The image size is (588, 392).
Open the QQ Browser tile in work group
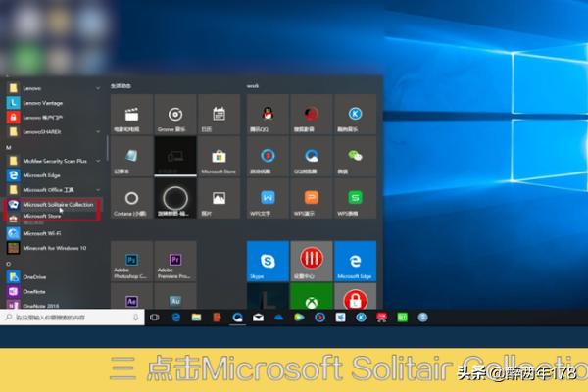(312, 157)
